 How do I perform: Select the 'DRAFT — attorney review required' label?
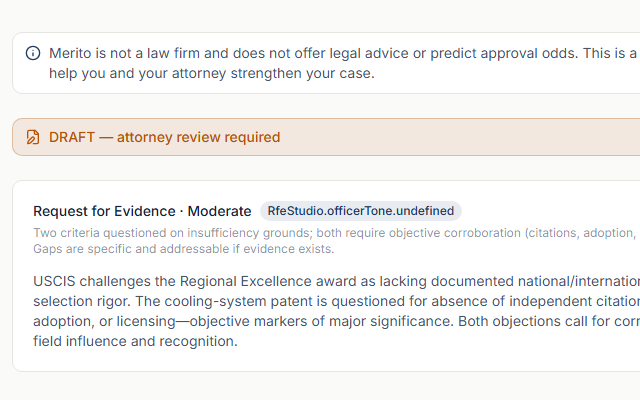tap(164, 137)
